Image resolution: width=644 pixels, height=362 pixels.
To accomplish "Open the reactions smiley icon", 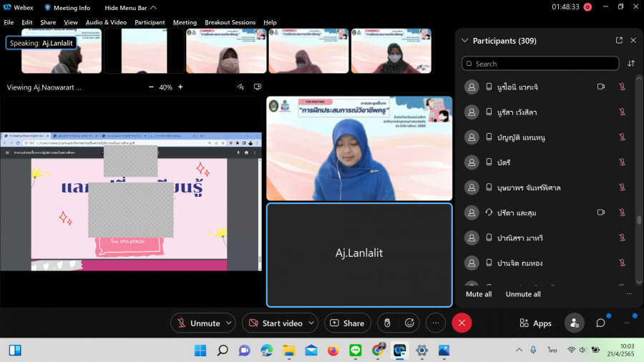I will pos(409,323).
